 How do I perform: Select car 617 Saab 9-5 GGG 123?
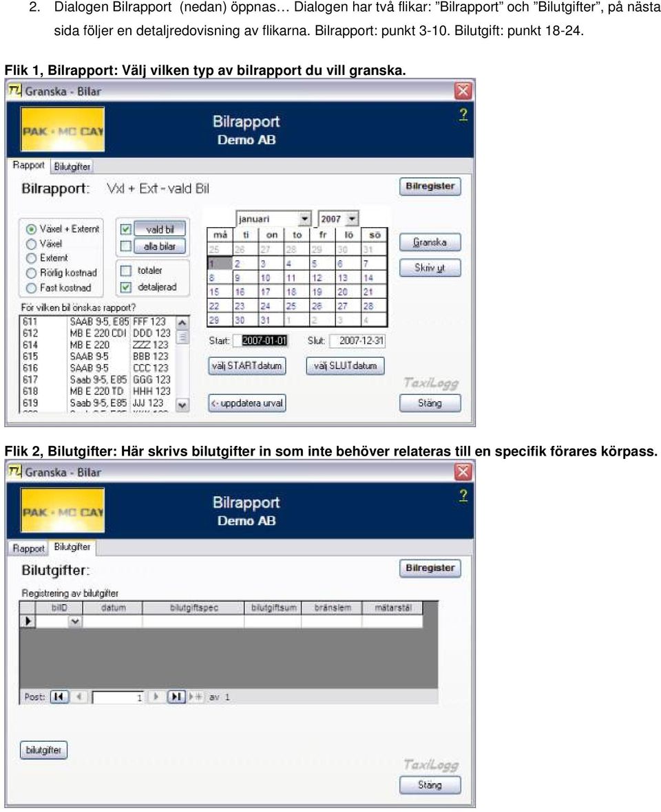coord(97,380)
